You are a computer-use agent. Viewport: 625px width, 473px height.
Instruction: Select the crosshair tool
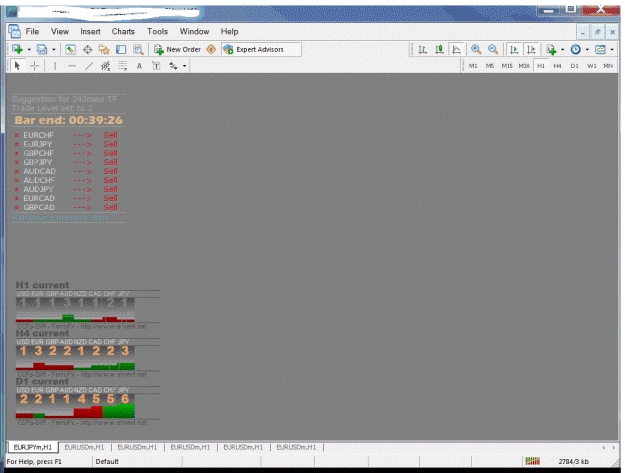[x=35, y=66]
